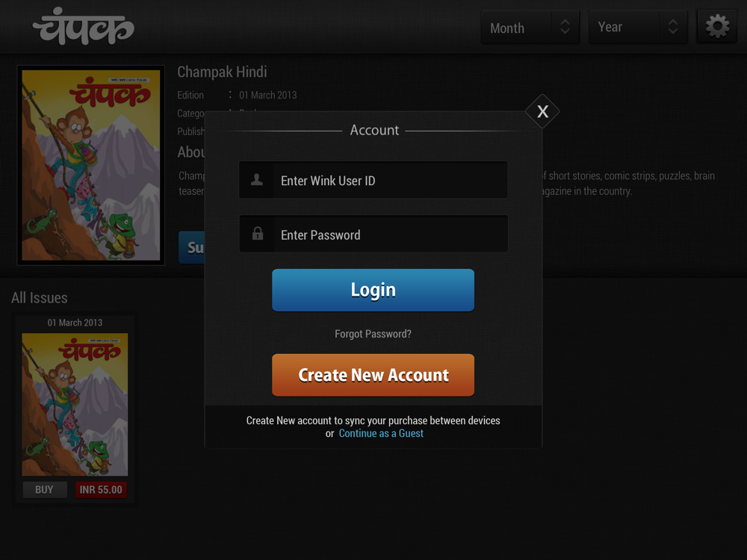Open the Year dropdown
The image size is (747, 560).
(x=638, y=27)
